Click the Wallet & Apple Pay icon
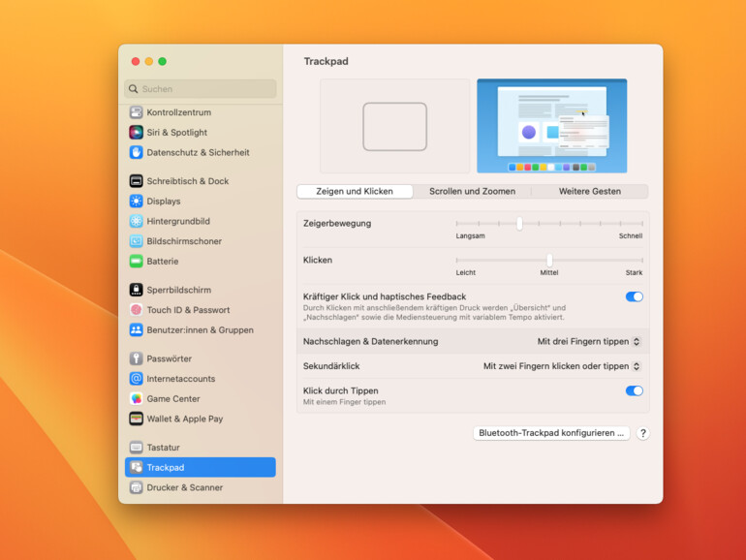The width and height of the screenshot is (746, 560). 137,419
